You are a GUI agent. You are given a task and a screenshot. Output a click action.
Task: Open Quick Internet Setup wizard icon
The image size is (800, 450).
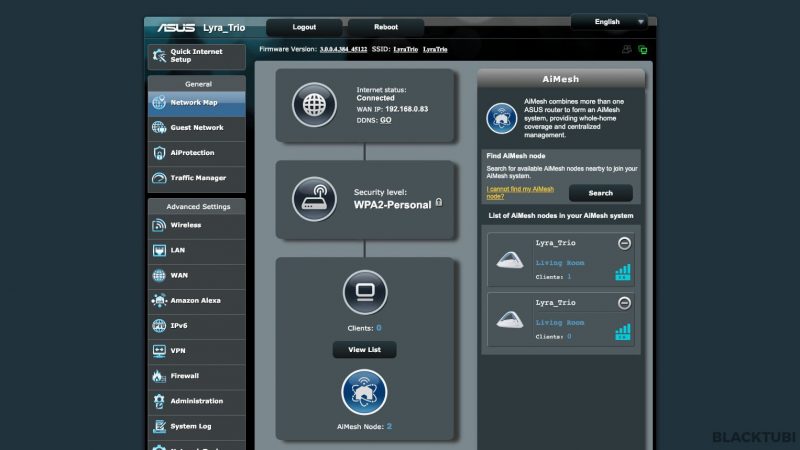tap(159, 55)
